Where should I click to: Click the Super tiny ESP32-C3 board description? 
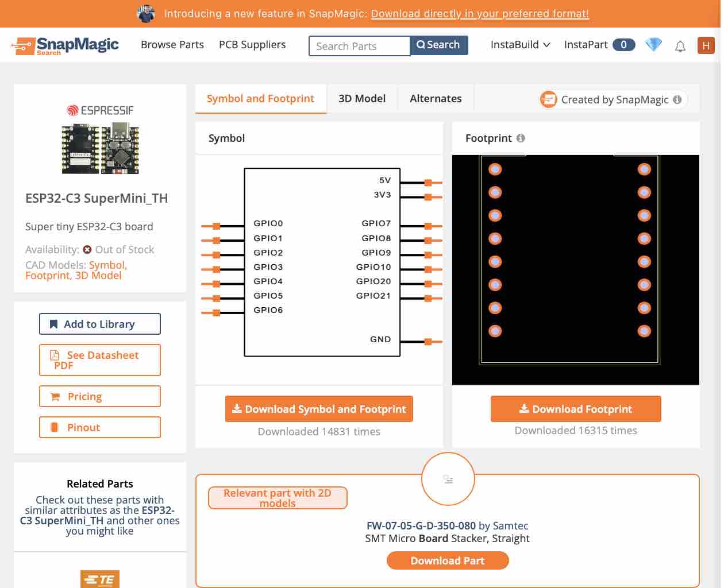[89, 226]
